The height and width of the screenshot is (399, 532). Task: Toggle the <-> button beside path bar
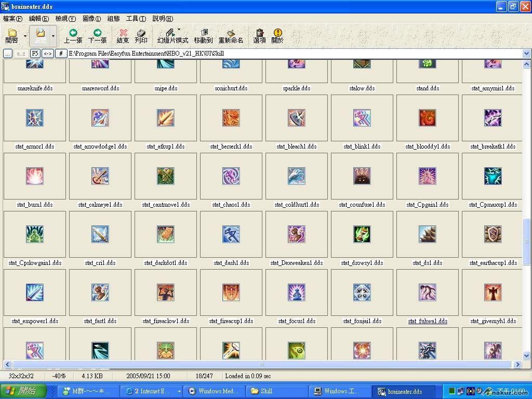(48, 54)
